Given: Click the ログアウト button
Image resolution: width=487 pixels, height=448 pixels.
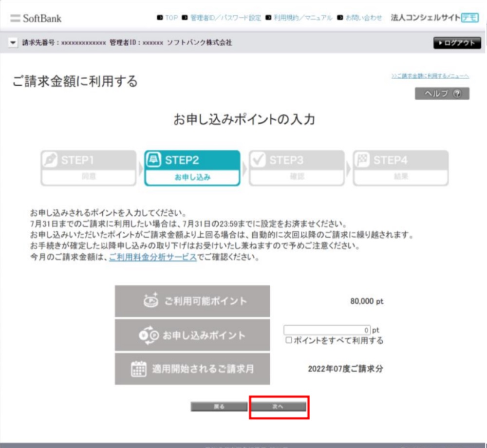Looking at the screenshot, I should 458,42.
